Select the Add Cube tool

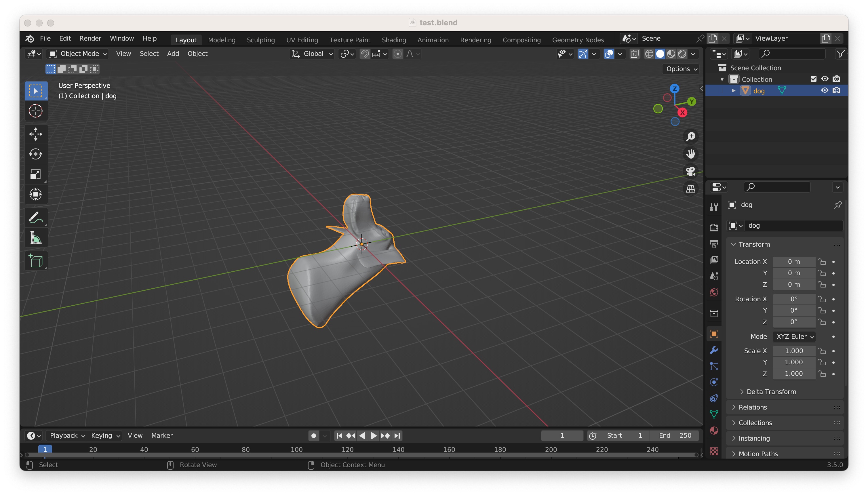(36, 261)
